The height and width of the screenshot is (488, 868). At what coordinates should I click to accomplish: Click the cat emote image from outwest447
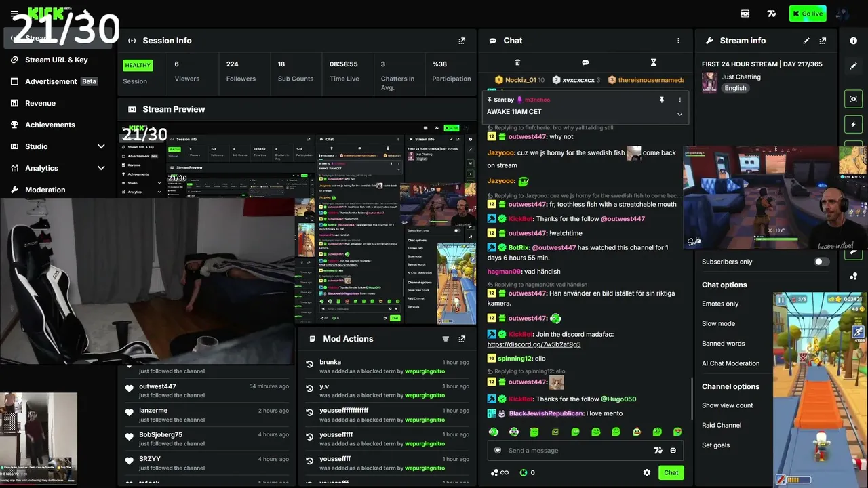tap(556, 382)
